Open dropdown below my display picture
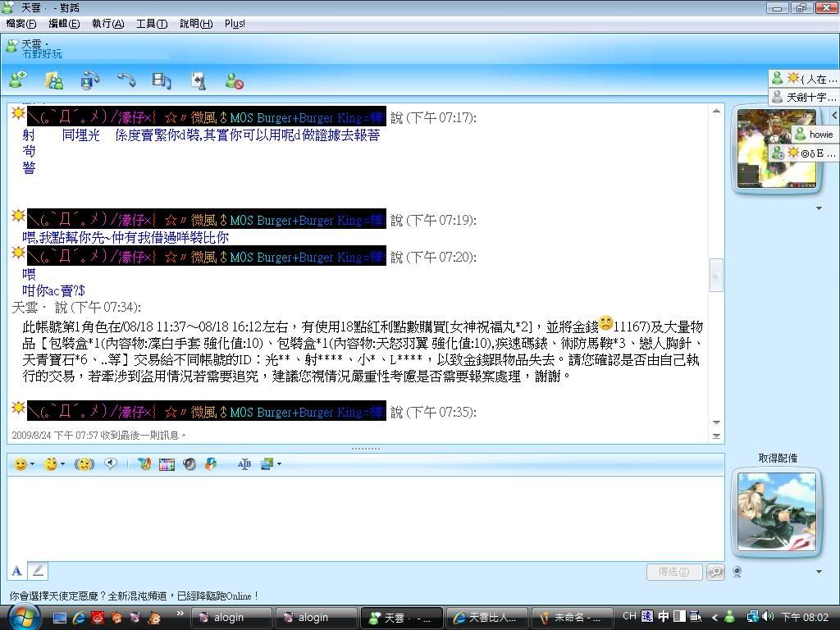840x630 pixels. click(818, 572)
